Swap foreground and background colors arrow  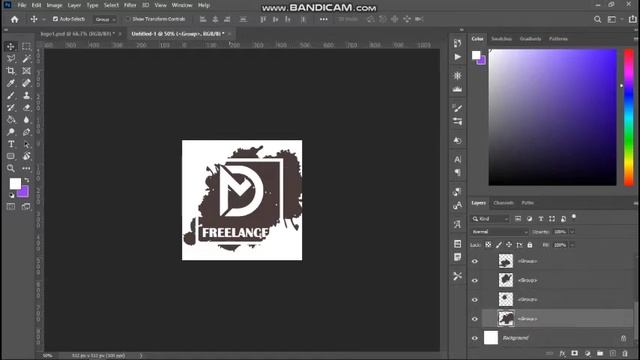[x=27, y=180]
